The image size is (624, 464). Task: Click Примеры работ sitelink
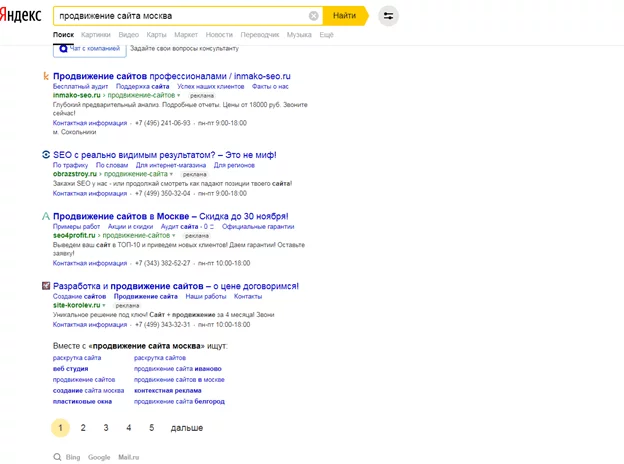click(76, 226)
